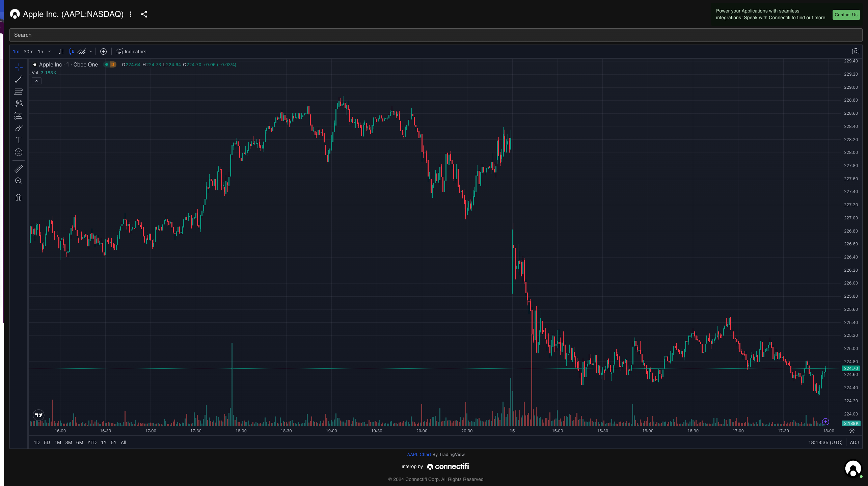Switch chart style to Bars
868x486 pixels.
tap(61, 51)
